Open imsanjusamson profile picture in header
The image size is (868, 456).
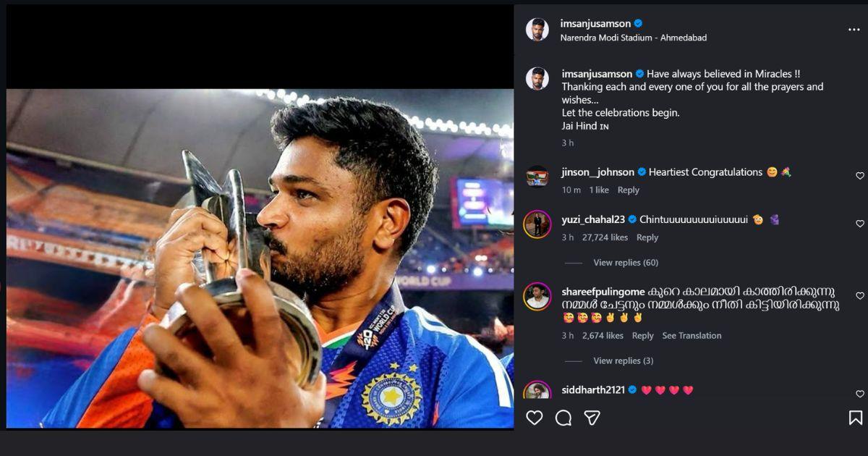click(x=537, y=30)
